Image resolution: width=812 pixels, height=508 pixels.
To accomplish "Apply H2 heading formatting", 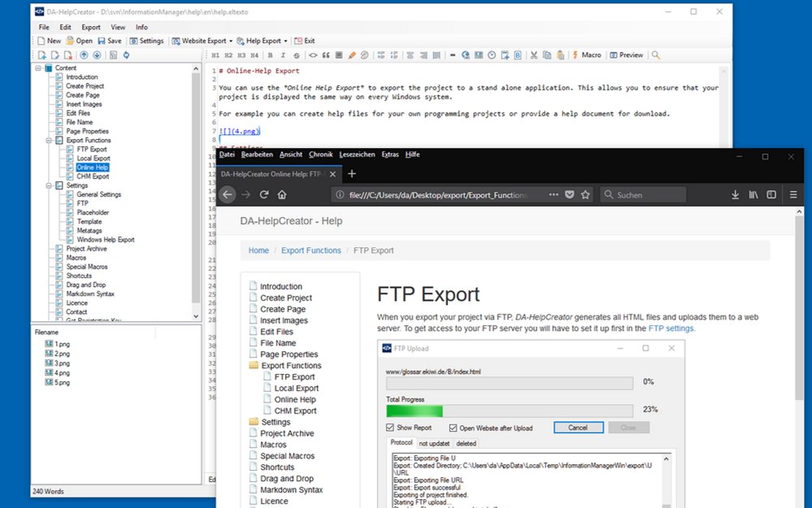I will [228, 55].
